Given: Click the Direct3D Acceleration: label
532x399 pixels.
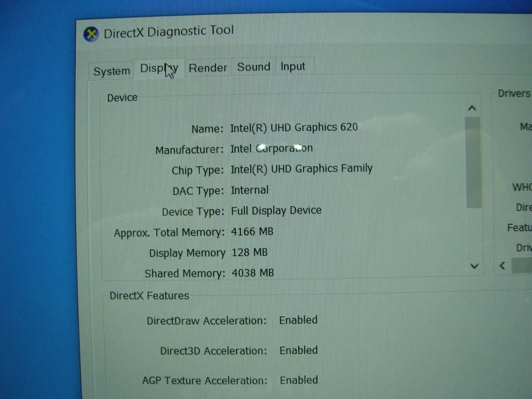Looking at the screenshot, I should (213, 351).
